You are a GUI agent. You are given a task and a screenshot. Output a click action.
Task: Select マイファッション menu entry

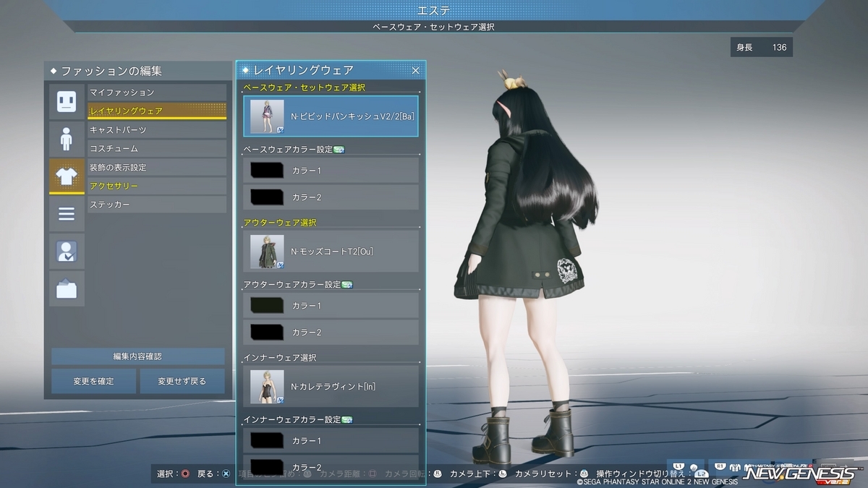pos(157,93)
